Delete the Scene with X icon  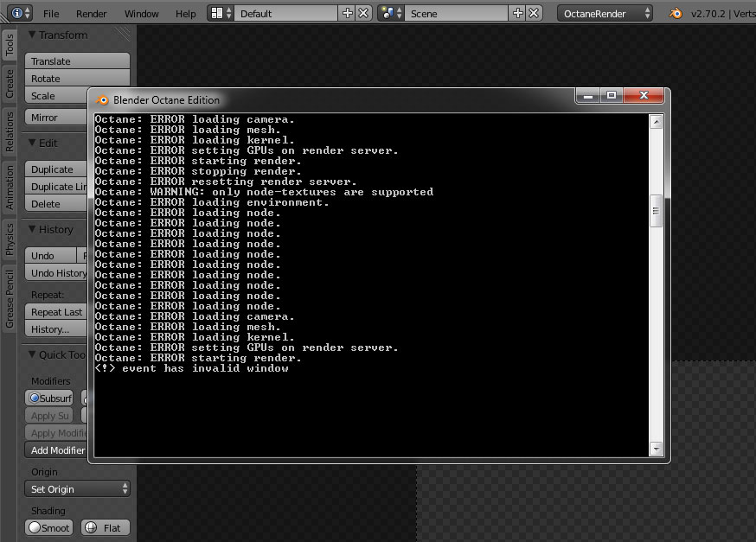click(x=534, y=13)
